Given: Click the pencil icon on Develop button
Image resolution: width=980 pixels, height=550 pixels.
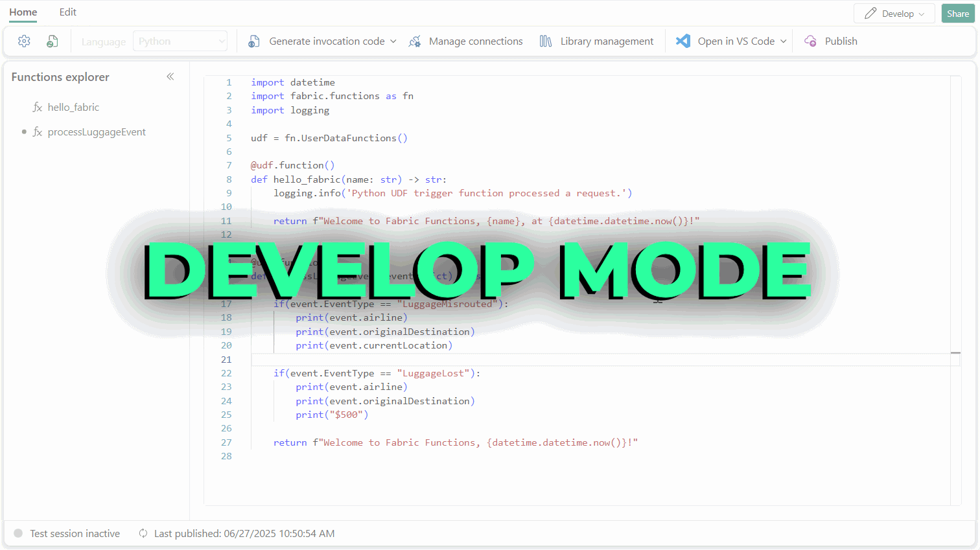Looking at the screenshot, I should [870, 14].
